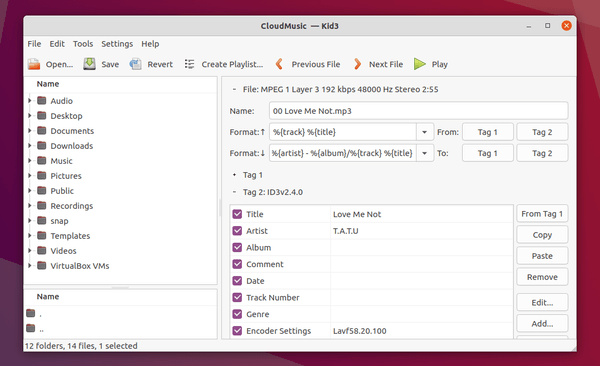The height and width of the screenshot is (366, 600).
Task: Click the Downloads folder icon
Action: [42, 145]
